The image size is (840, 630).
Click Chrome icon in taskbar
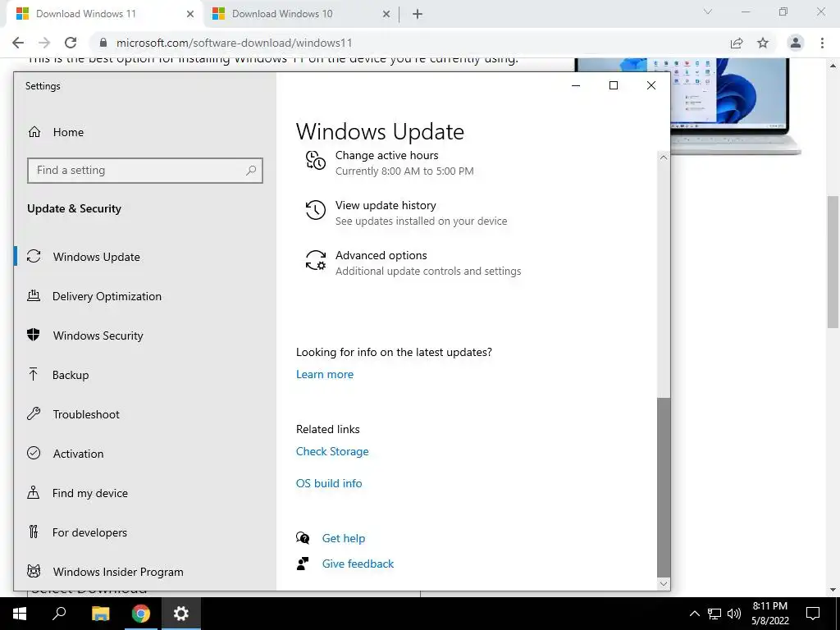141,614
